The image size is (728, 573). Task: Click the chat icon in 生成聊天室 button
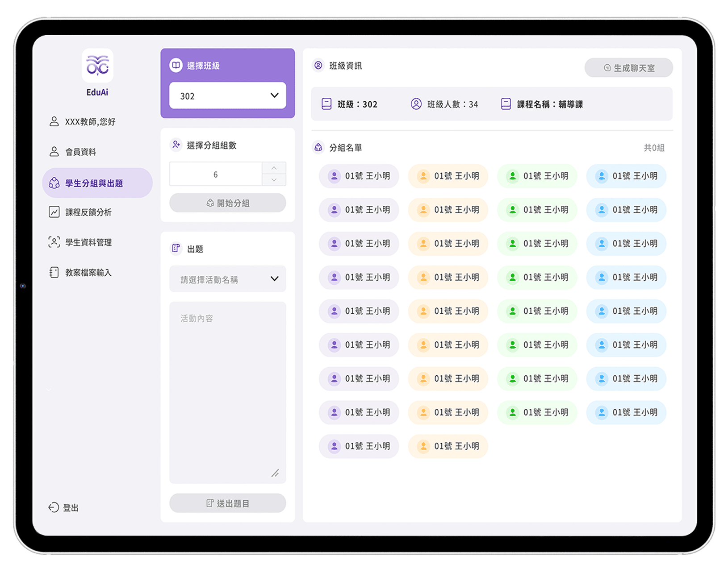click(x=607, y=68)
